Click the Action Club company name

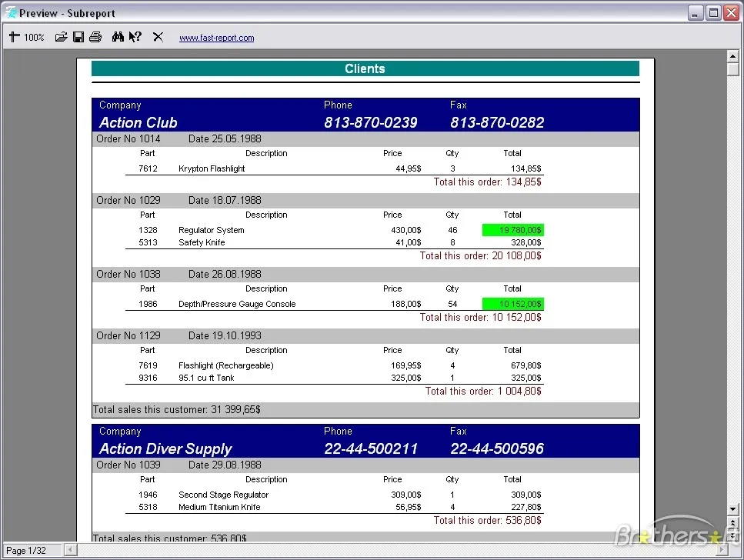138,122
